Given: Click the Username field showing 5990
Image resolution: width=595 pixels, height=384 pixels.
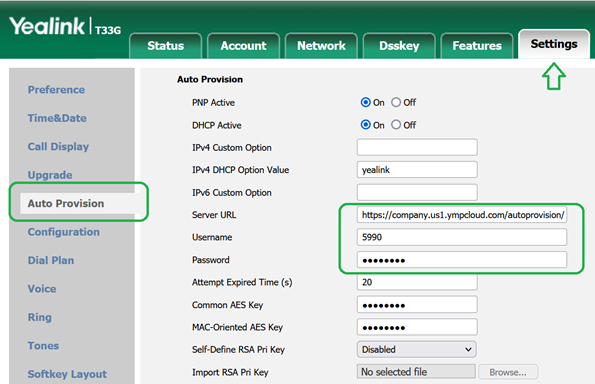Looking at the screenshot, I should (x=462, y=237).
